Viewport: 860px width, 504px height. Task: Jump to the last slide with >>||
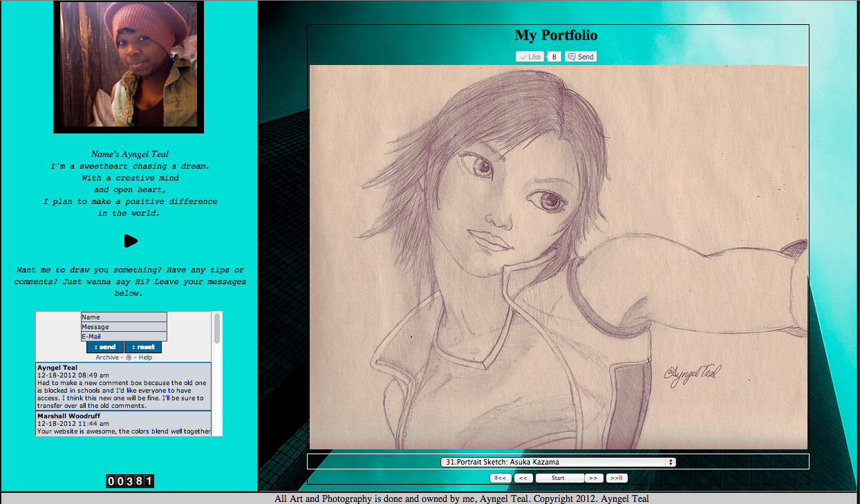tap(617, 478)
